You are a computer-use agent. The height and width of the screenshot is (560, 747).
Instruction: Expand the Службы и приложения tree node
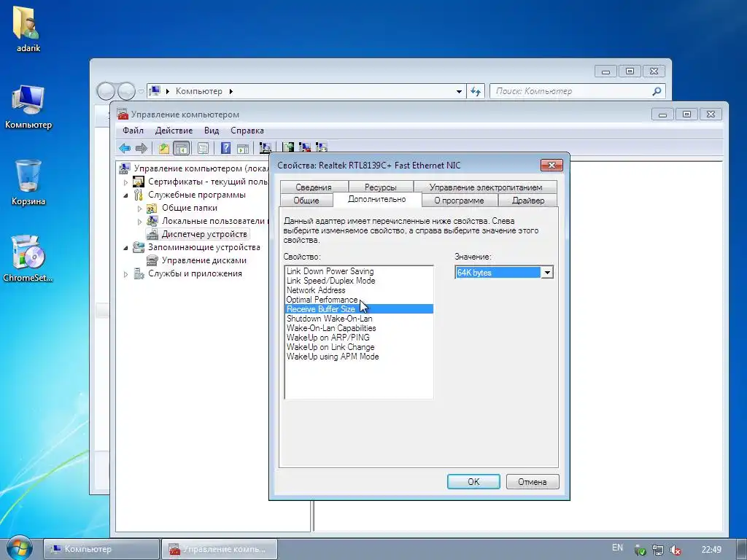(125, 274)
